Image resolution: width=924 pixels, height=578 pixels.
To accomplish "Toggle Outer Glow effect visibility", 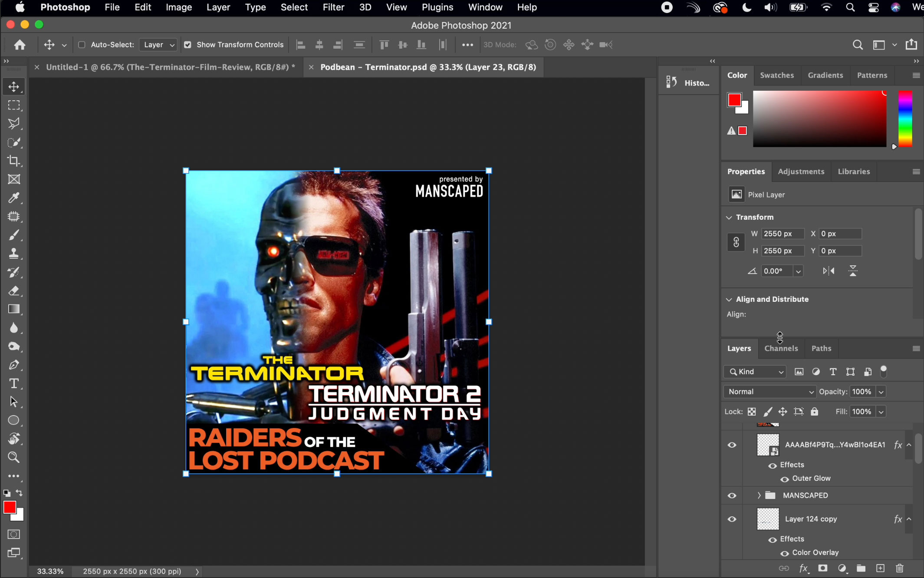I will [785, 479].
